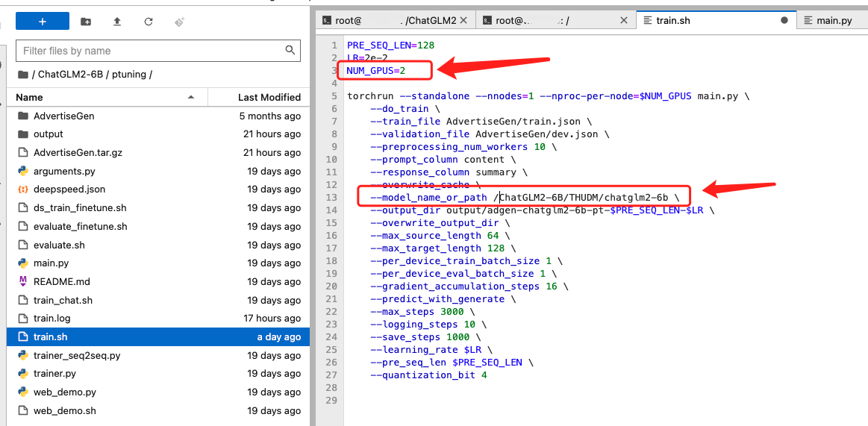868x426 pixels.
Task: Close the ChatGLM2 terminal tab
Action: point(464,20)
